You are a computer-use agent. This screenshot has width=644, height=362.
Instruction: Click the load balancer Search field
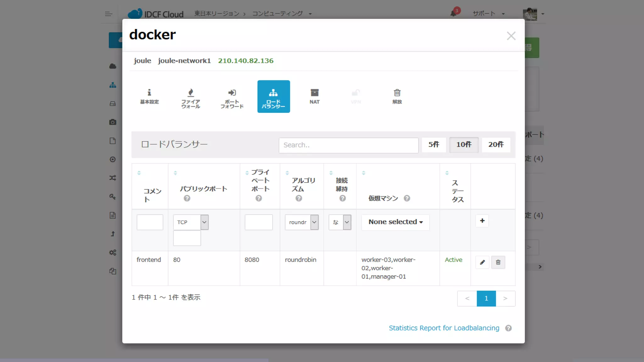348,145
